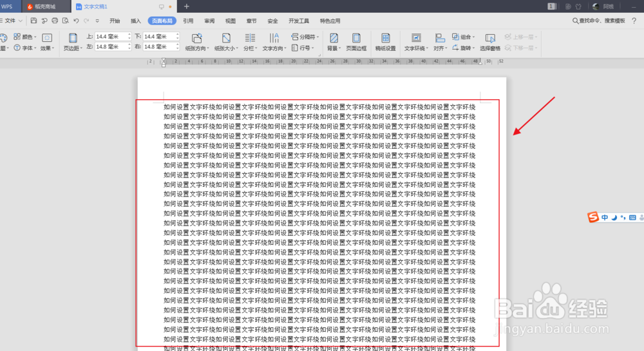Open the 安全 (Security) tab
644x351 pixels.
272,21
